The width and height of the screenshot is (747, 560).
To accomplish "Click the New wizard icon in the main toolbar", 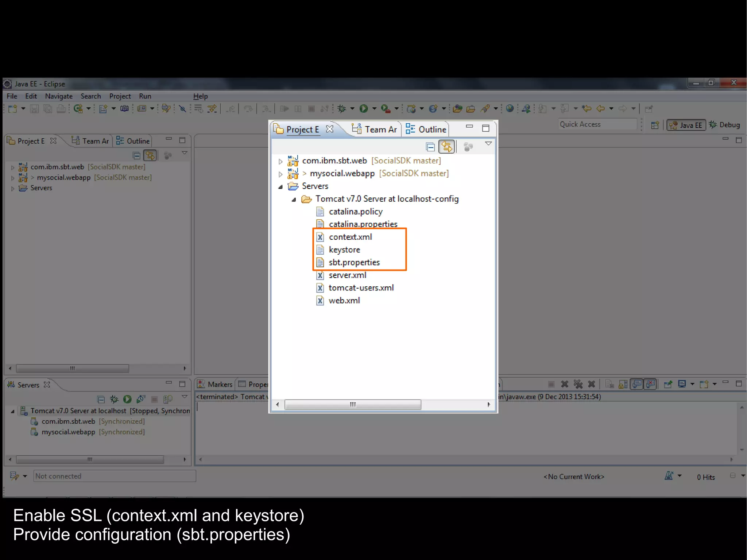I will pos(13,109).
